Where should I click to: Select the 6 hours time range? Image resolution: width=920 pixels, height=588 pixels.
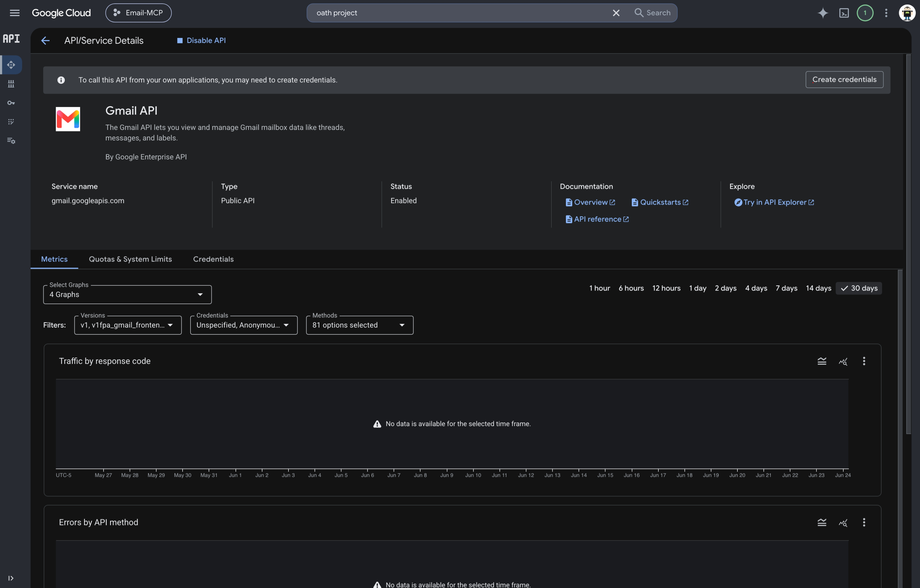point(631,288)
